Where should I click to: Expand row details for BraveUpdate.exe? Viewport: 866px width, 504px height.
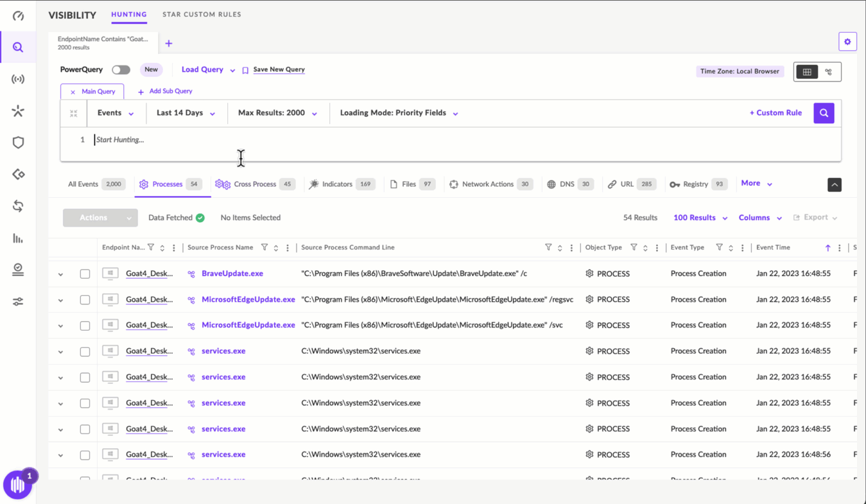click(x=61, y=274)
